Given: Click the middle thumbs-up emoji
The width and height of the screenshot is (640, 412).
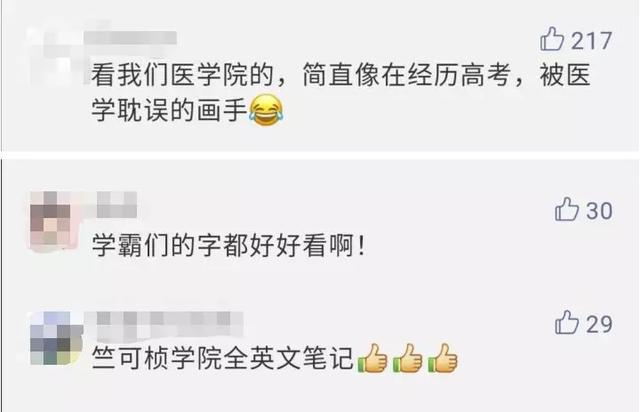Looking at the screenshot, I should point(407,358).
